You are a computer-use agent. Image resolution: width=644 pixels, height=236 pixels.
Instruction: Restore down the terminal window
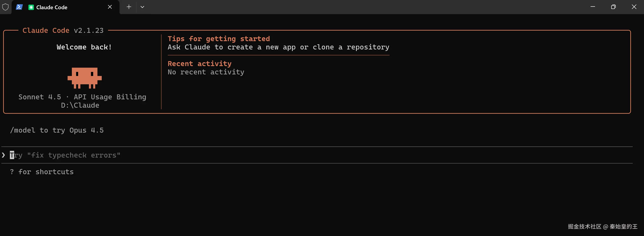click(x=613, y=7)
